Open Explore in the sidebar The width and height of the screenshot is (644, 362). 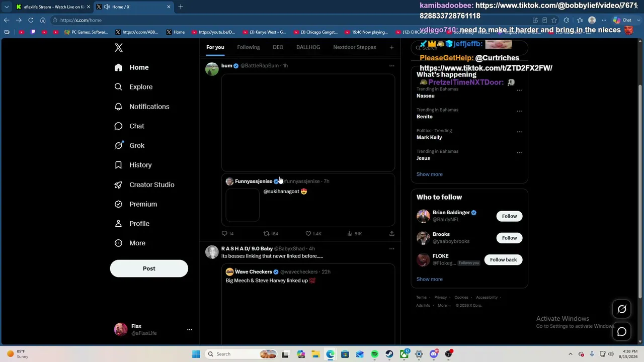[134, 87]
